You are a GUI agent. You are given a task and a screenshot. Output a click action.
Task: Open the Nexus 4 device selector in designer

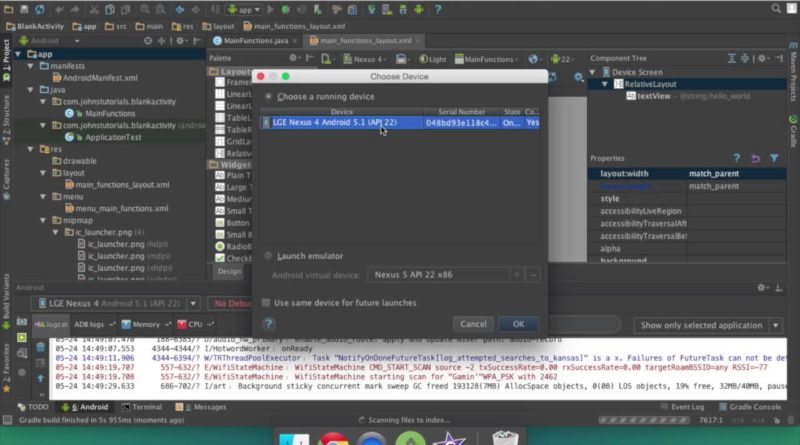pyautogui.click(x=364, y=59)
